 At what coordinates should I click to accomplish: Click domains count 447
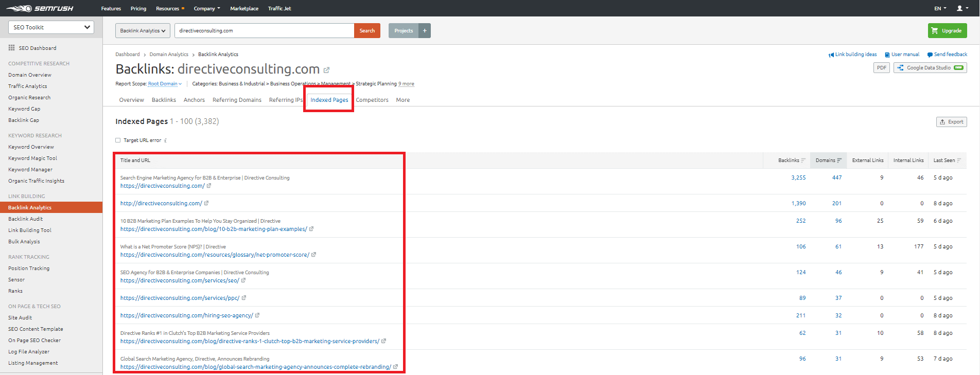[837, 177]
